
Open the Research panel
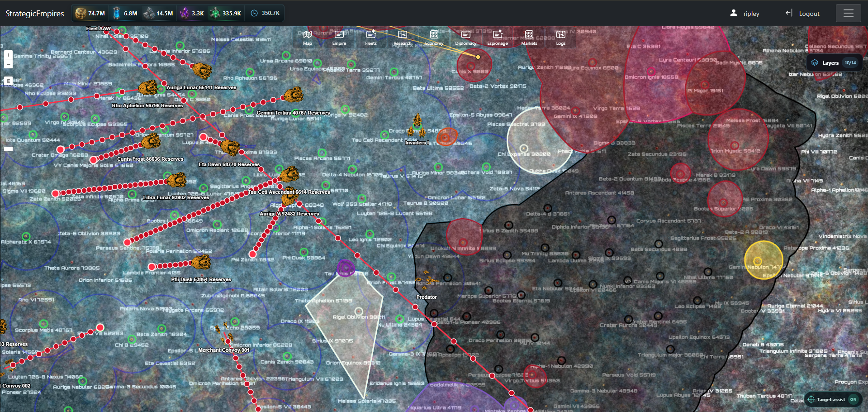coord(403,38)
